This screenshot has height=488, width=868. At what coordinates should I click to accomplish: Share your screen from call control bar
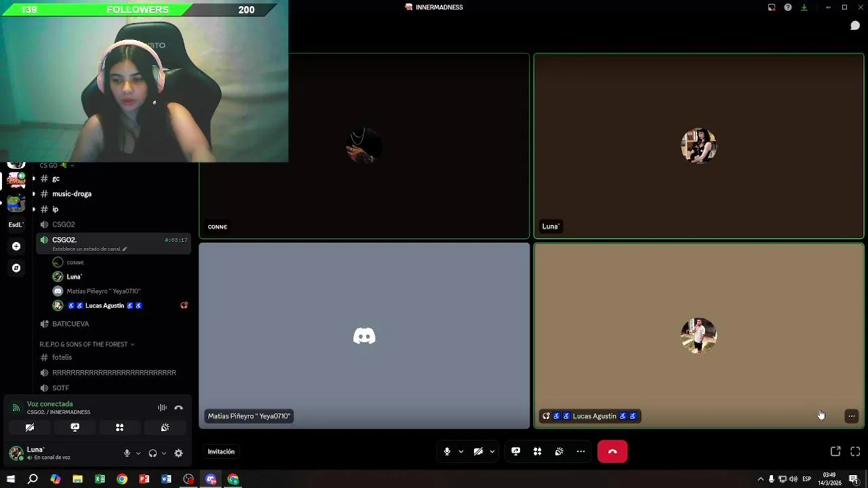516,451
